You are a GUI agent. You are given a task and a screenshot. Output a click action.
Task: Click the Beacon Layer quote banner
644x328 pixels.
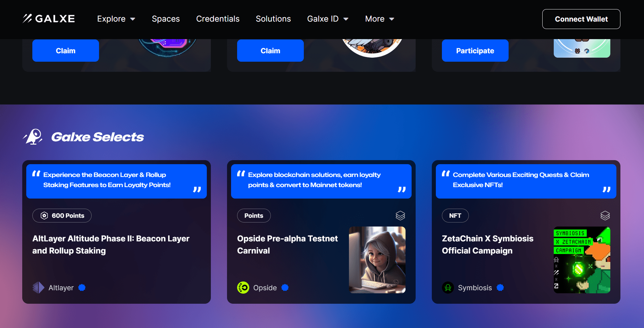click(117, 181)
